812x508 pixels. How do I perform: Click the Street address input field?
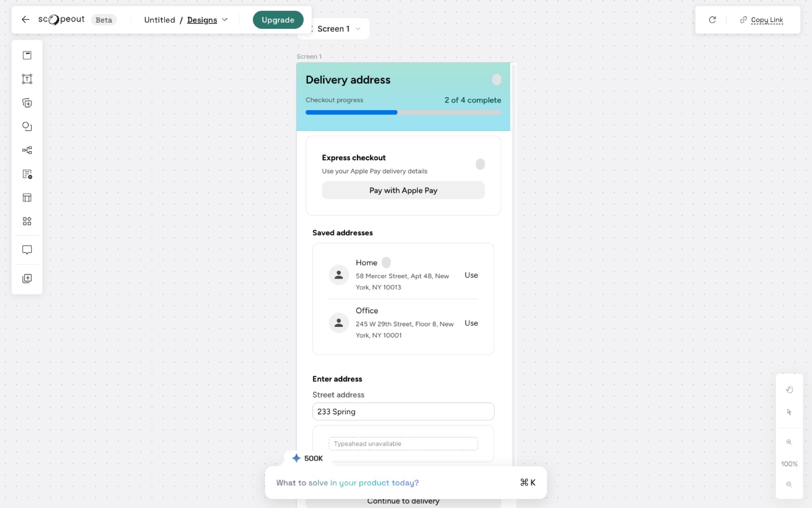pos(403,411)
